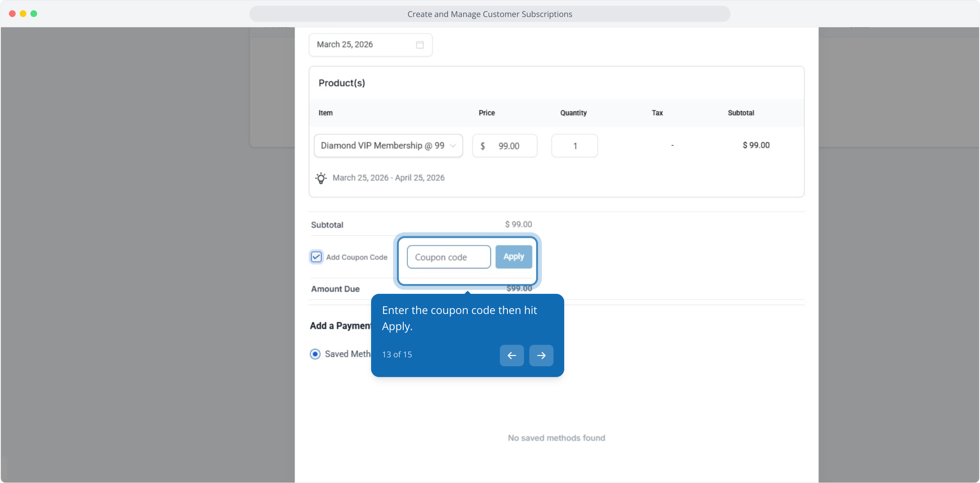Click the page title bar text
This screenshot has width=980, height=483.
490,14
